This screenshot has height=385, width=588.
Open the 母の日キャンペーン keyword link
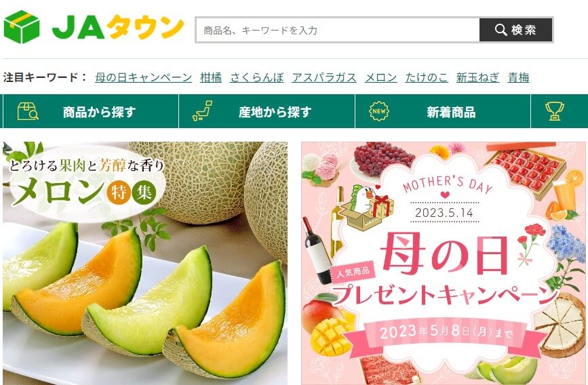(x=144, y=77)
